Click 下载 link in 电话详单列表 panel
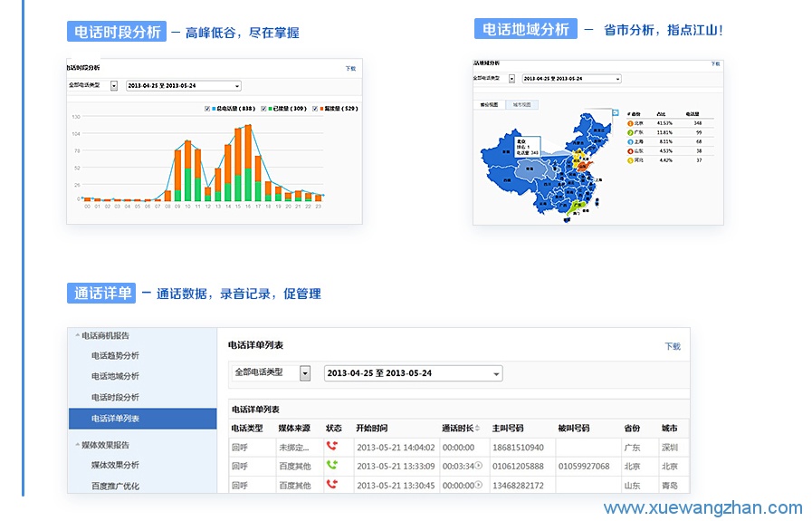812x521 pixels. click(x=672, y=346)
